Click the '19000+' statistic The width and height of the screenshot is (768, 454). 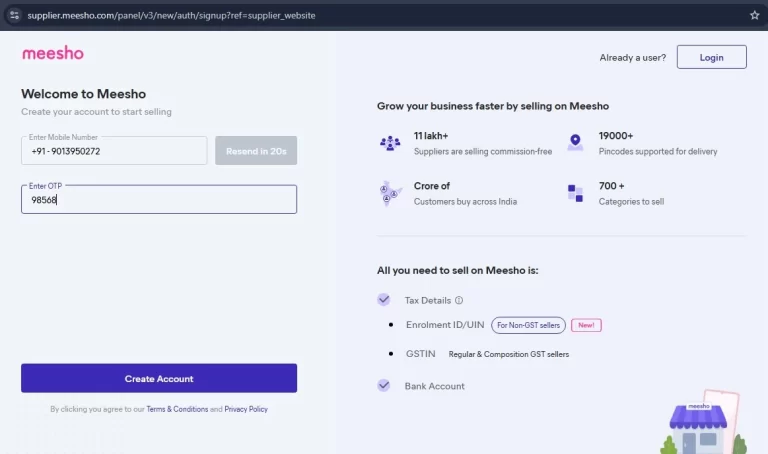pos(616,136)
